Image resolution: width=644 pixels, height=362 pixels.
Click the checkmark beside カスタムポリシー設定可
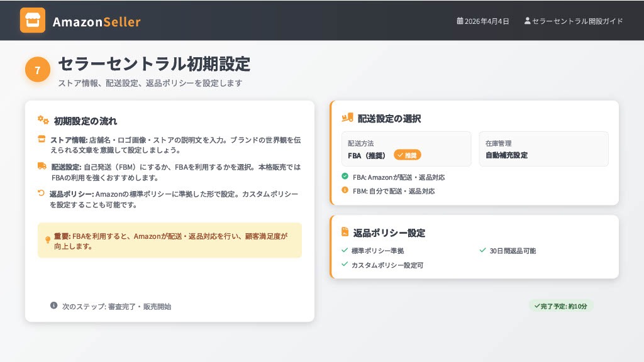tap(345, 265)
